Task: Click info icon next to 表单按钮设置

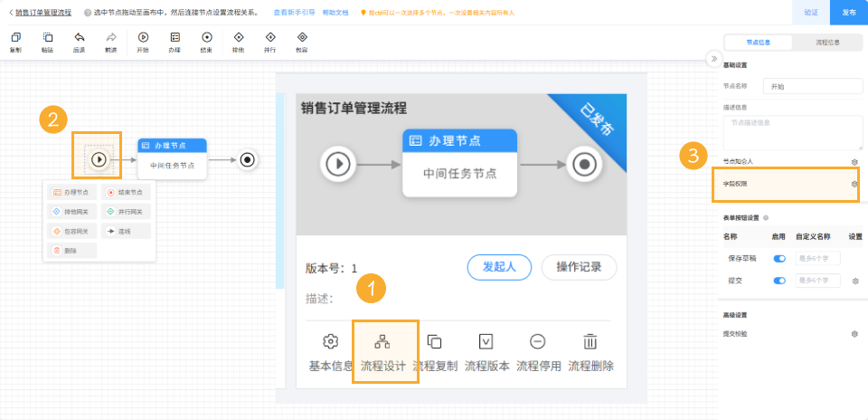Action: pos(766,218)
